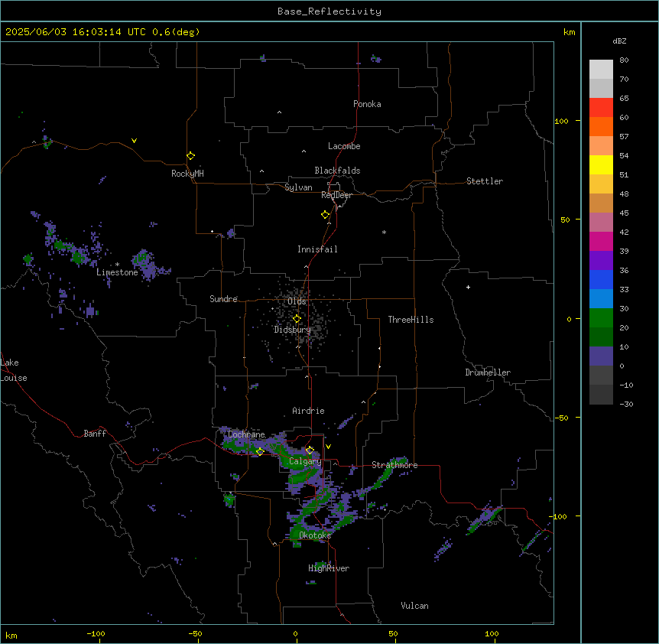Click the ThreeHills city label
The image size is (659, 644).
pyautogui.click(x=411, y=320)
